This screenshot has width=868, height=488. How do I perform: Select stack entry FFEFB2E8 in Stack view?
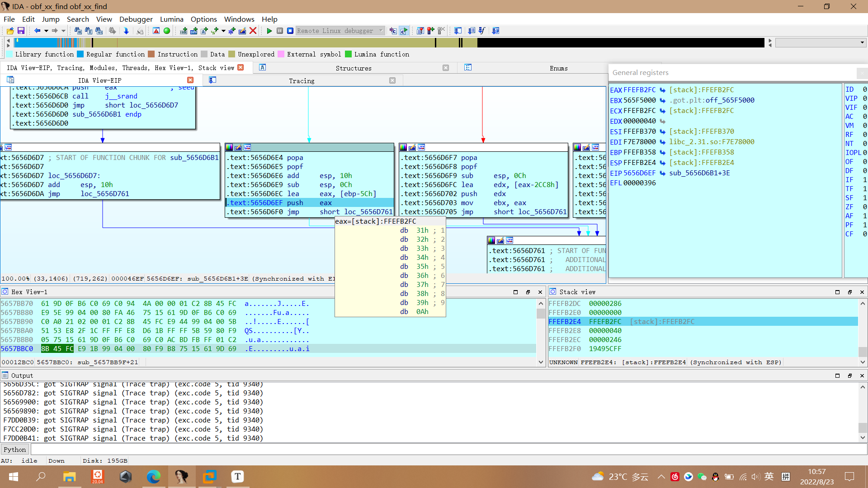coord(703,331)
